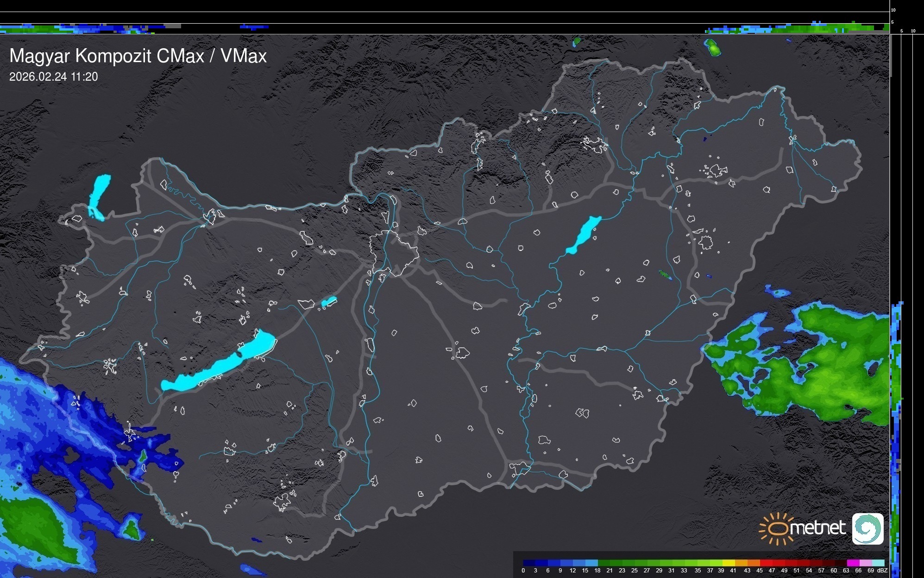924x578 pixels.
Task: Click the teal swirl radar app icon
Action: click(x=867, y=528)
